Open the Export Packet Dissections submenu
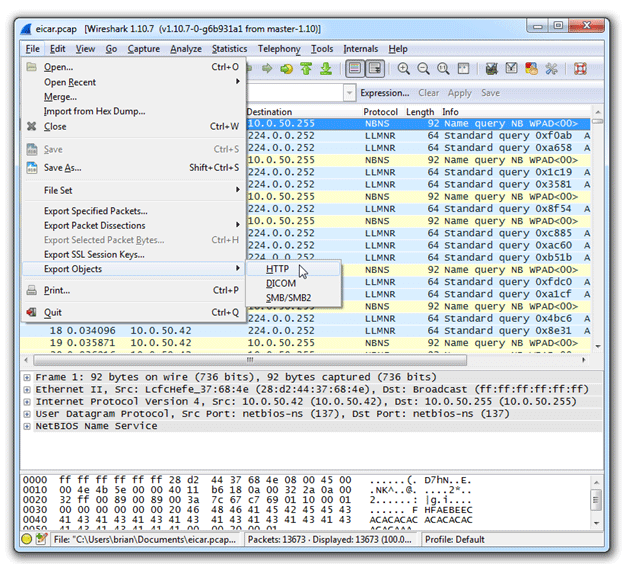 tap(134, 225)
